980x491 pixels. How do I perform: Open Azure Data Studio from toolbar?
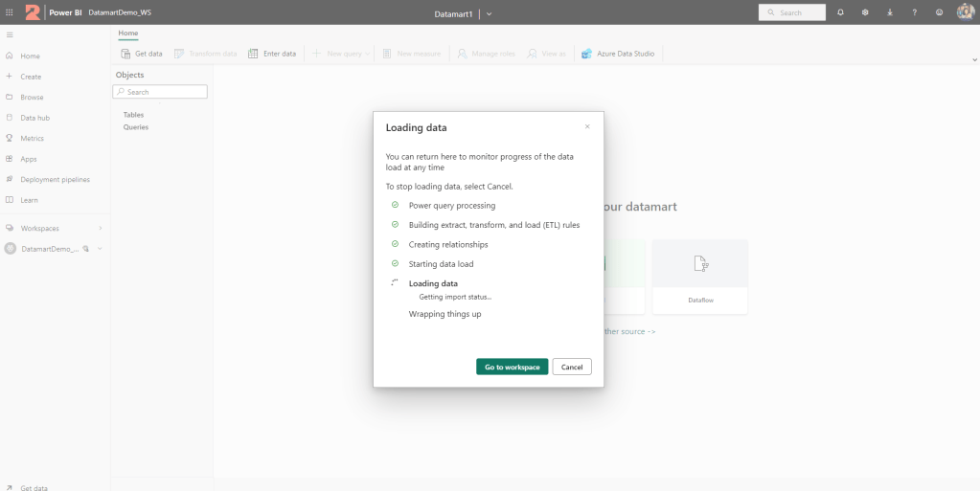coord(618,54)
